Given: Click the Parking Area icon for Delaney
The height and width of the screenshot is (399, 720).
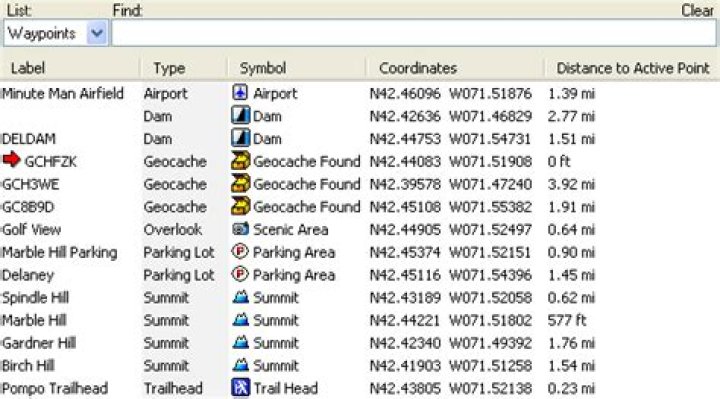Looking at the screenshot, I should click(240, 274).
